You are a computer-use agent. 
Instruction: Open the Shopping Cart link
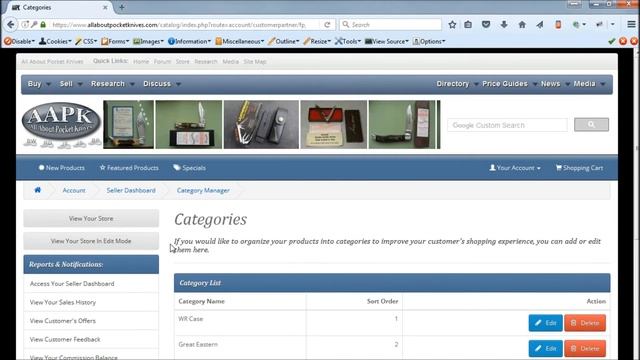[x=579, y=168]
